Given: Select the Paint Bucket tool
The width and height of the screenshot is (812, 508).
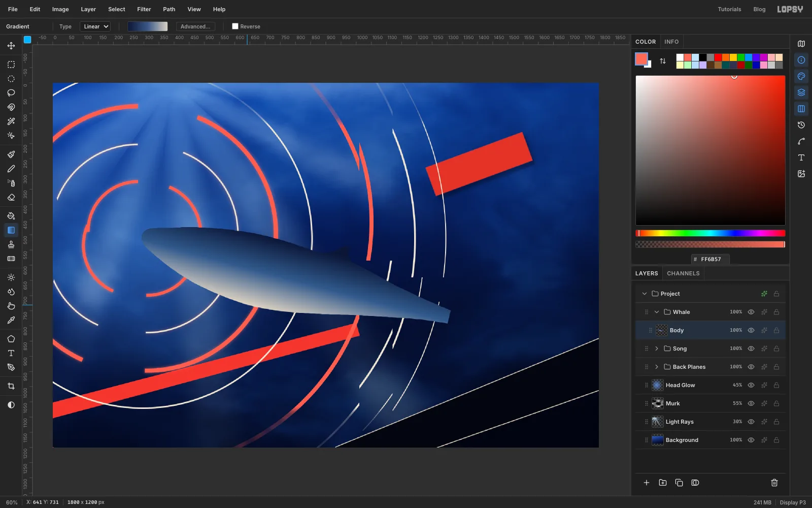Looking at the screenshot, I should pos(11,216).
